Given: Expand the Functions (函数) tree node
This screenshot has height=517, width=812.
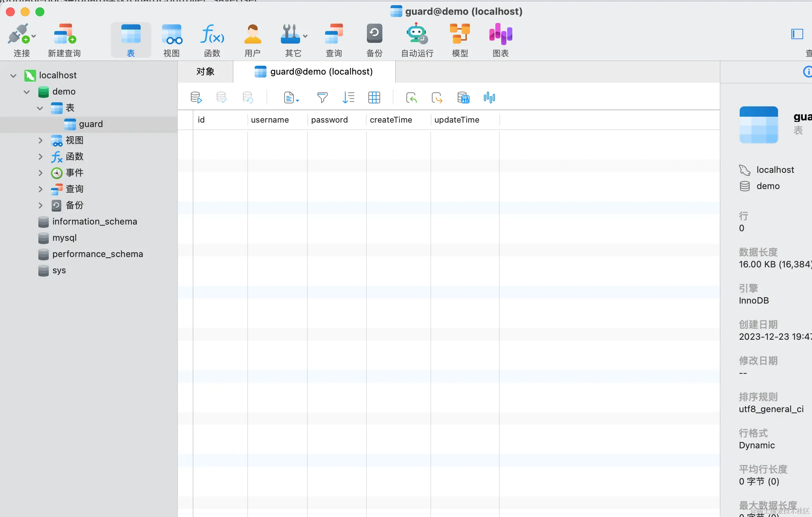Looking at the screenshot, I should pyautogui.click(x=40, y=157).
